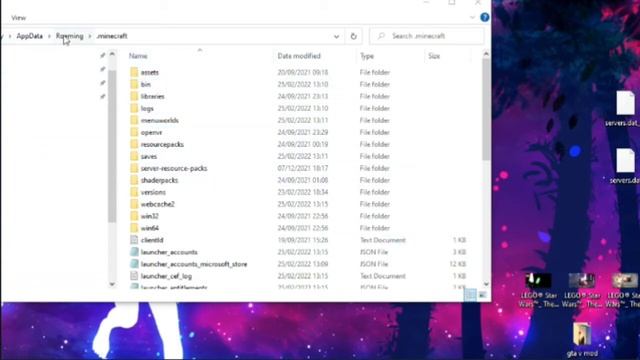This screenshot has height=360, width=640.
Task: Select the win32 folder icon
Action: pyautogui.click(x=134, y=216)
